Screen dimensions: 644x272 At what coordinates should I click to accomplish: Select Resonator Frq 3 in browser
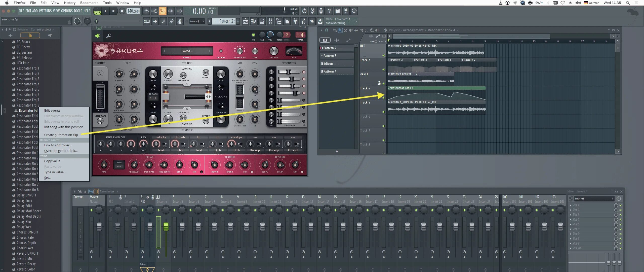point(28,79)
